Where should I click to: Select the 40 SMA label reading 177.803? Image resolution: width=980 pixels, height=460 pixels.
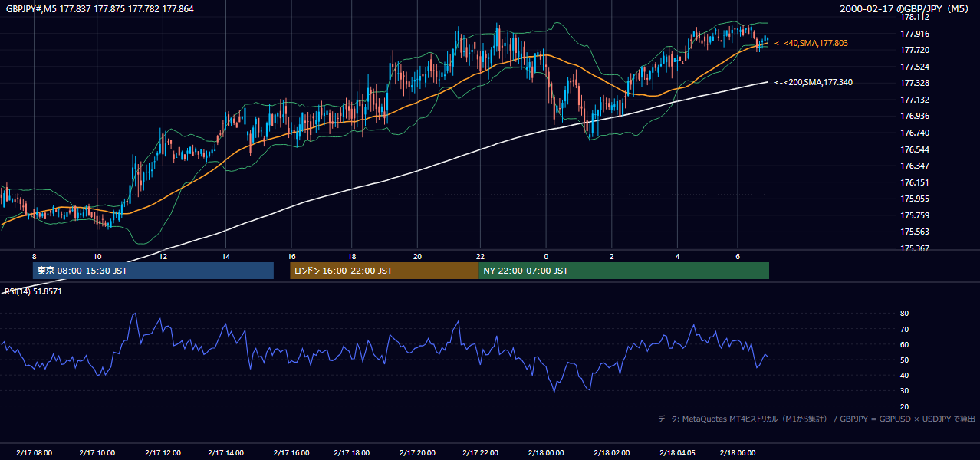click(x=811, y=44)
